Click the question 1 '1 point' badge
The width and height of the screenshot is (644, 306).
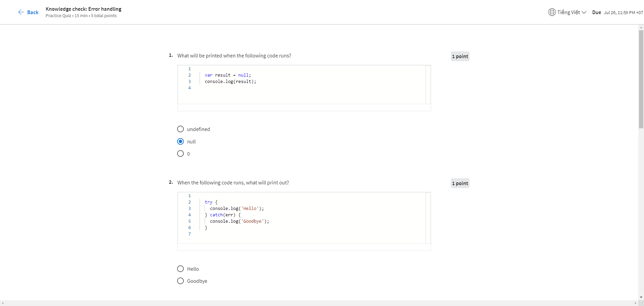[460, 56]
